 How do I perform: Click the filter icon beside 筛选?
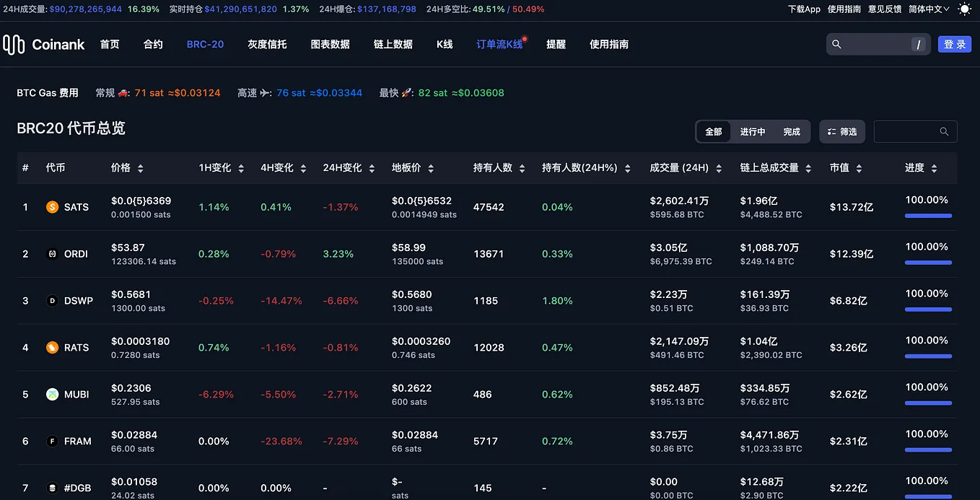831,132
